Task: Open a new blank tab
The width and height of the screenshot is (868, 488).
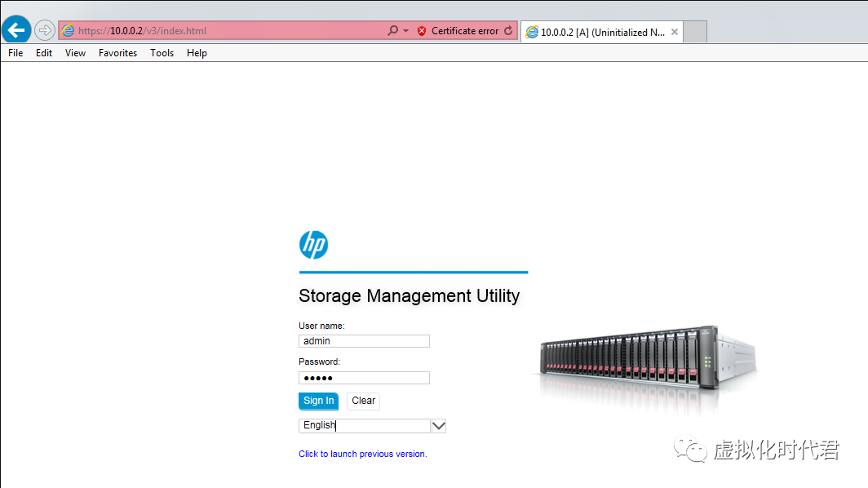Action: pyautogui.click(x=695, y=32)
